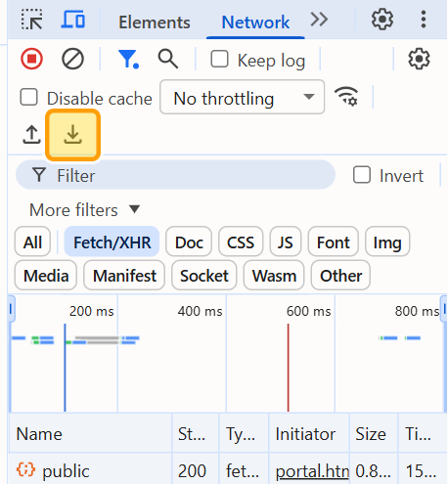Sort by the Size column header
Screen dimensions: 448x484
[374, 433]
